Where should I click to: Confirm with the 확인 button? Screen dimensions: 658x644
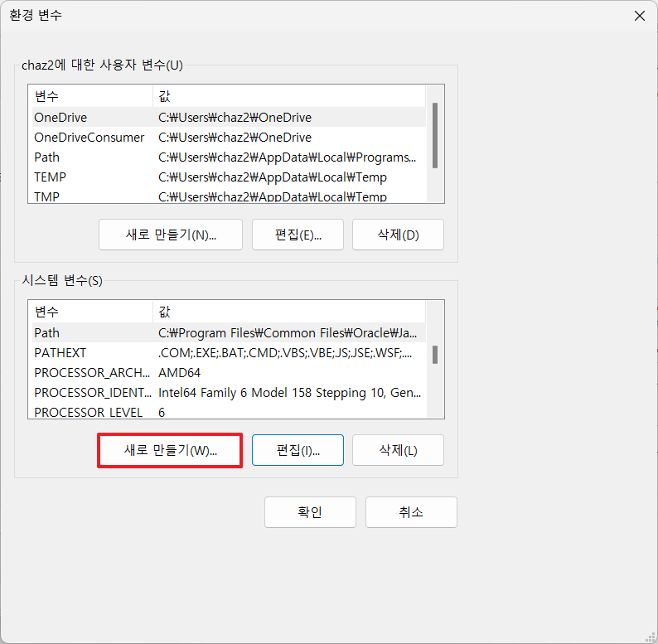coord(310,512)
